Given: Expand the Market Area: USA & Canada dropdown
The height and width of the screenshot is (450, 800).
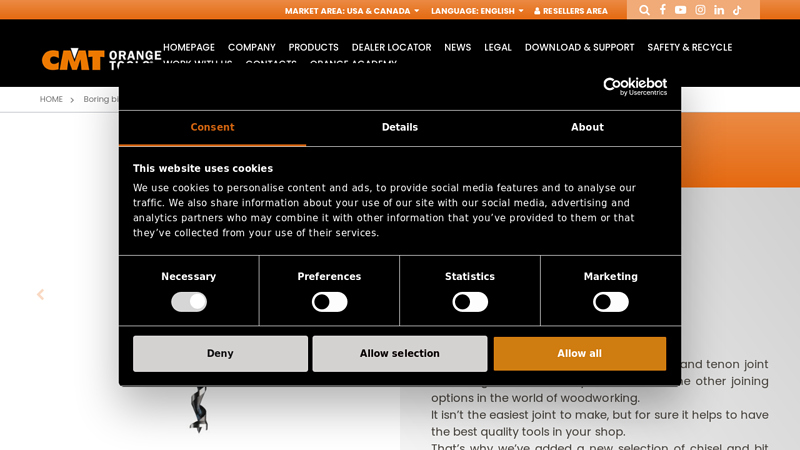Looking at the screenshot, I should [352, 11].
